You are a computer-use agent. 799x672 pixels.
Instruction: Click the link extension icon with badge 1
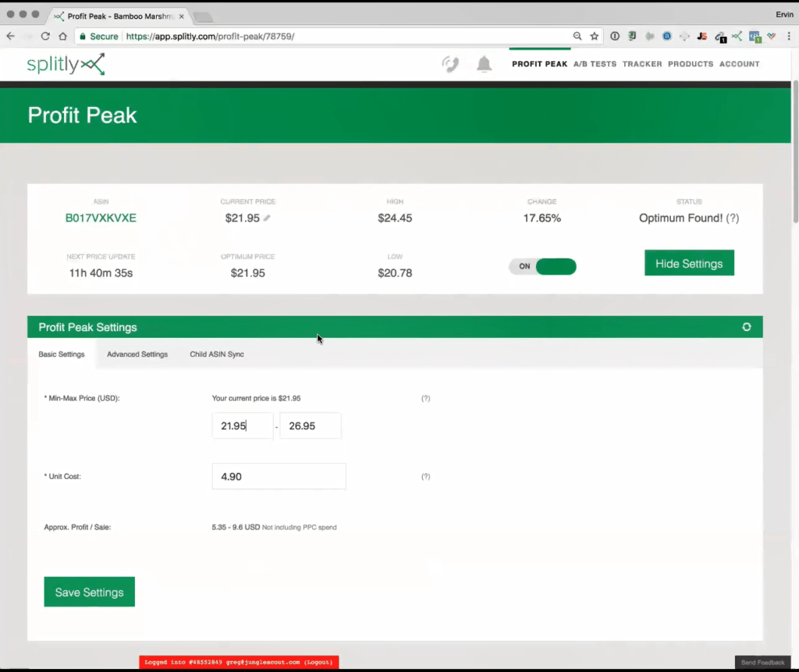(x=720, y=37)
